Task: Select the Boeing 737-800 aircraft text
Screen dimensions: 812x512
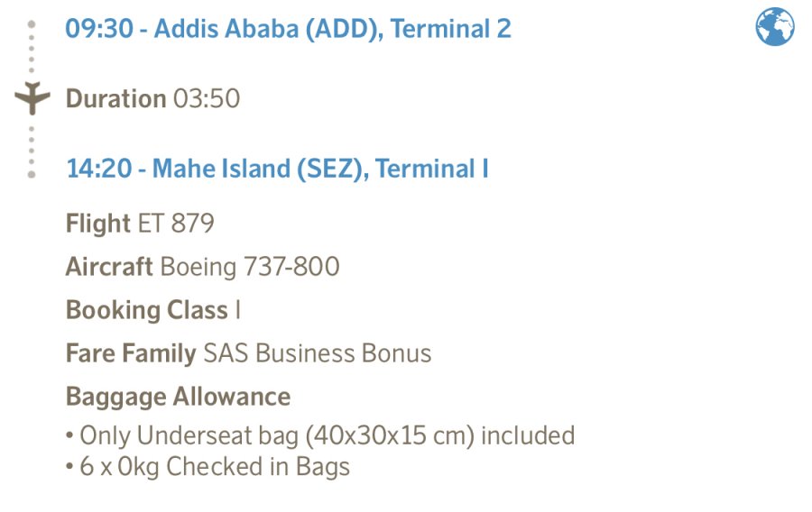Action: click(x=250, y=267)
